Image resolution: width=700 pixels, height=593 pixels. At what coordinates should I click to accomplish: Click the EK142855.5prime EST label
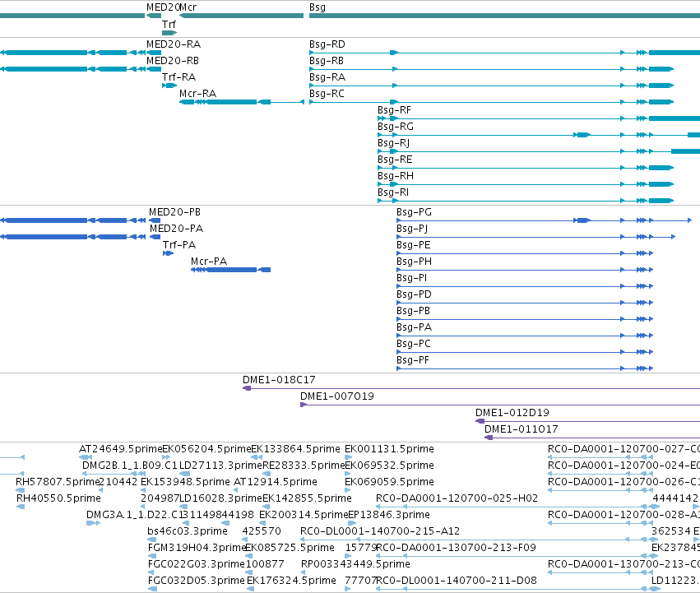click(x=307, y=498)
